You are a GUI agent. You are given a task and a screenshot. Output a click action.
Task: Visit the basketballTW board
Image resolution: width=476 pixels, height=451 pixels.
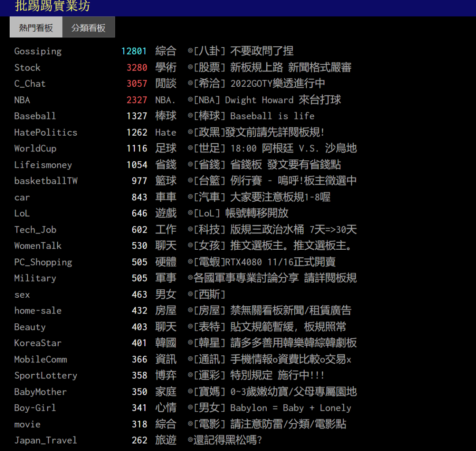point(46,181)
